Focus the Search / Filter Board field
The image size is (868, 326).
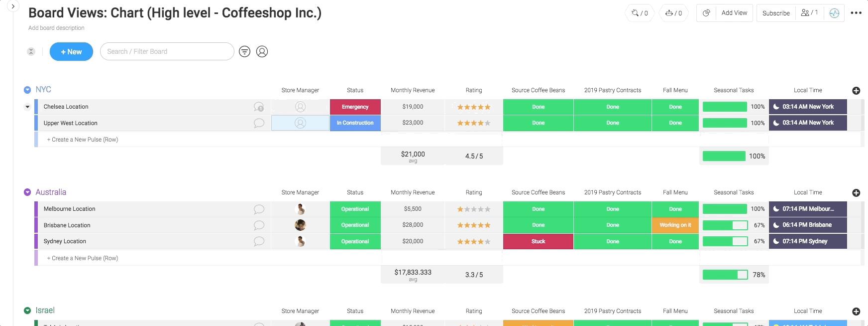(x=167, y=51)
